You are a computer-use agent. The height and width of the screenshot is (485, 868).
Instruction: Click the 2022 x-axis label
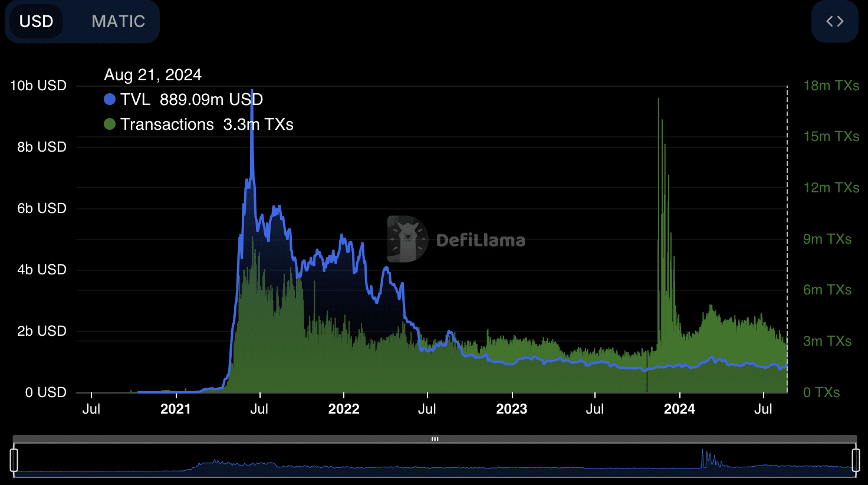coord(343,409)
